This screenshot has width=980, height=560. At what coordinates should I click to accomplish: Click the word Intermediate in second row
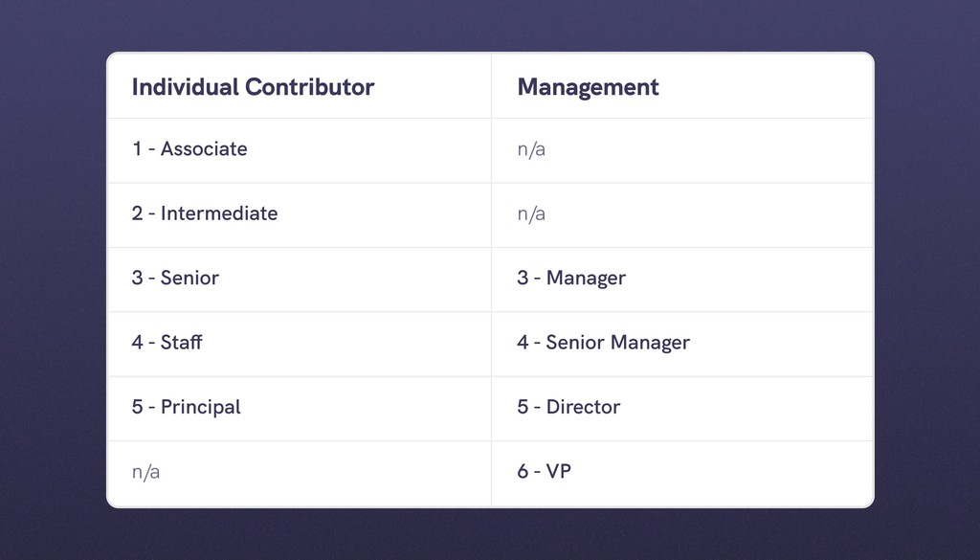(219, 213)
